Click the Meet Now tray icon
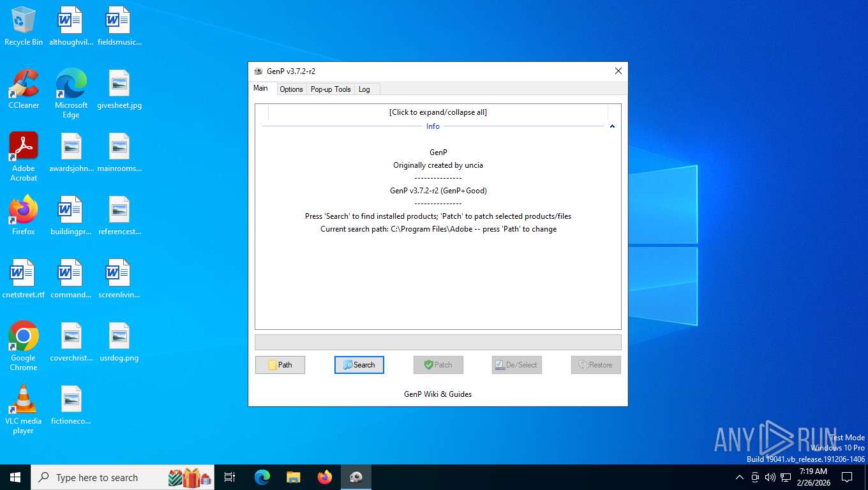The height and width of the screenshot is (490, 868). tap(755, 477)
